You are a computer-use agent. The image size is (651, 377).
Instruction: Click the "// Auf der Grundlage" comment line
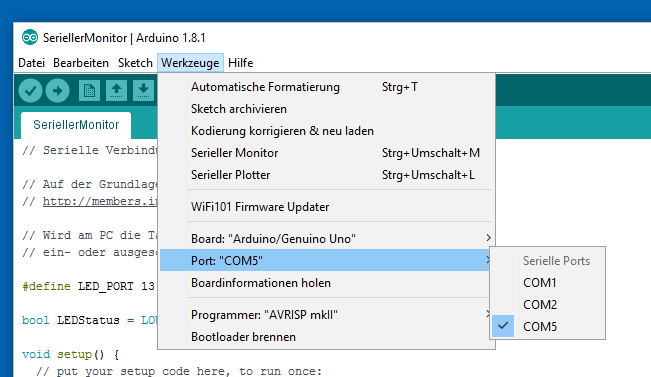pos(90,184)
